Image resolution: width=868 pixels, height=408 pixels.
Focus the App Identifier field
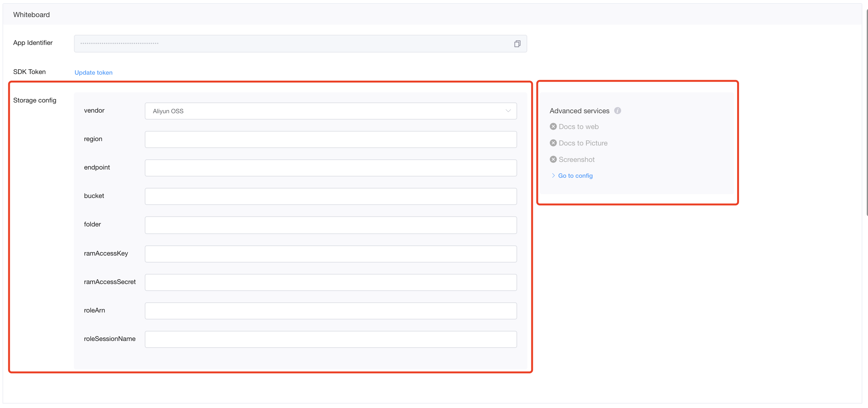[x=300, y=44]
